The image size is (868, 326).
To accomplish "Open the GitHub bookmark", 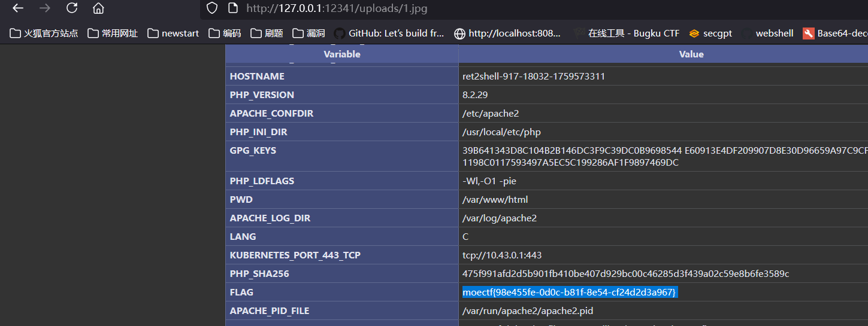I will pos(389,33).
